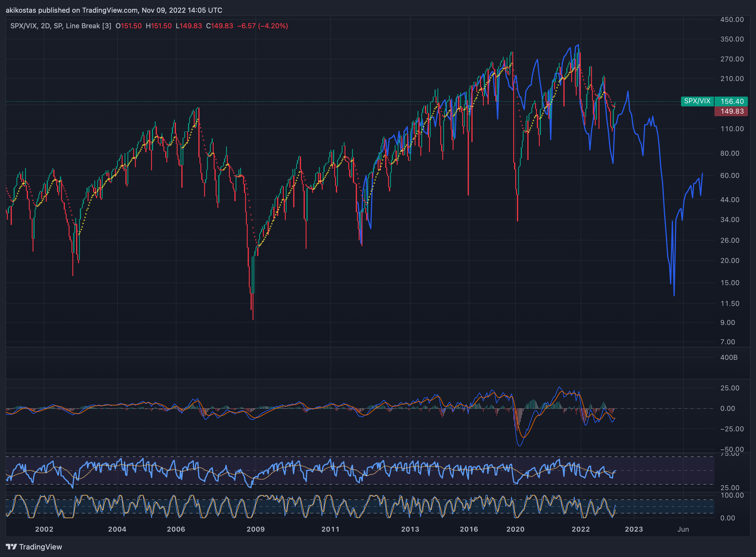This screenshot has width=756, height=557.
Task: Click the −50.00 MACD scale label
Action: pos(732,449)
